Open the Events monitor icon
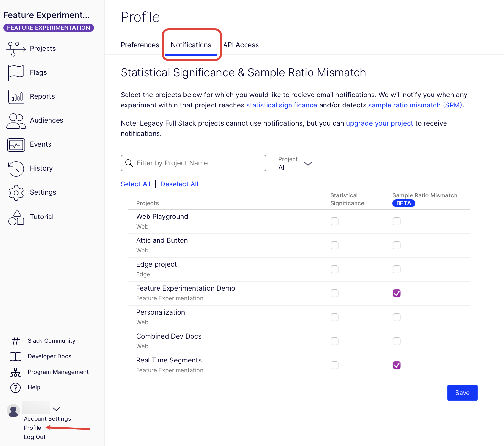504x446 pixels. coord(16,145)
